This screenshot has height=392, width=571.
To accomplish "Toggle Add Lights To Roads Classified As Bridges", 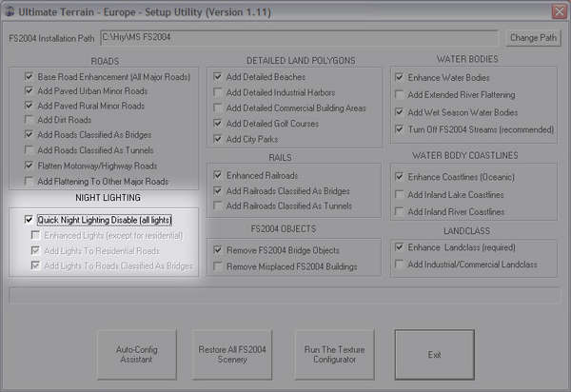I will [35, 265].
